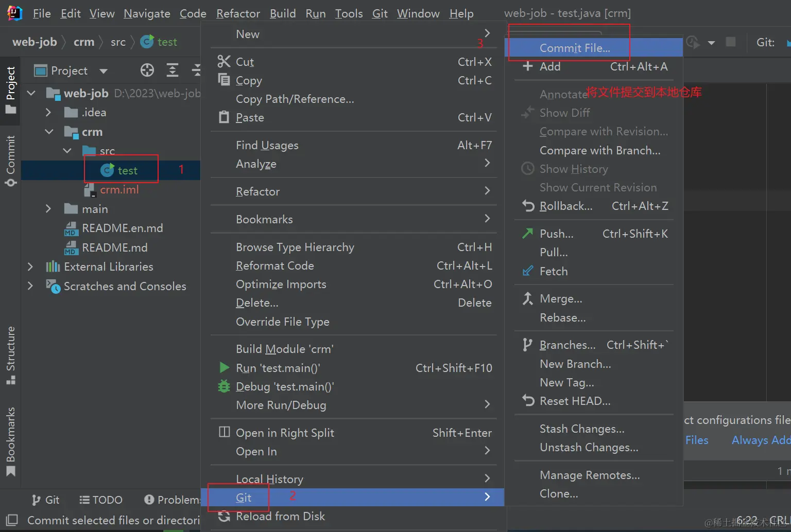The width and height of the screenshot is (791, 532).
Task: Click the Branches icon in Git submenu
Action: tap(527, 345)
